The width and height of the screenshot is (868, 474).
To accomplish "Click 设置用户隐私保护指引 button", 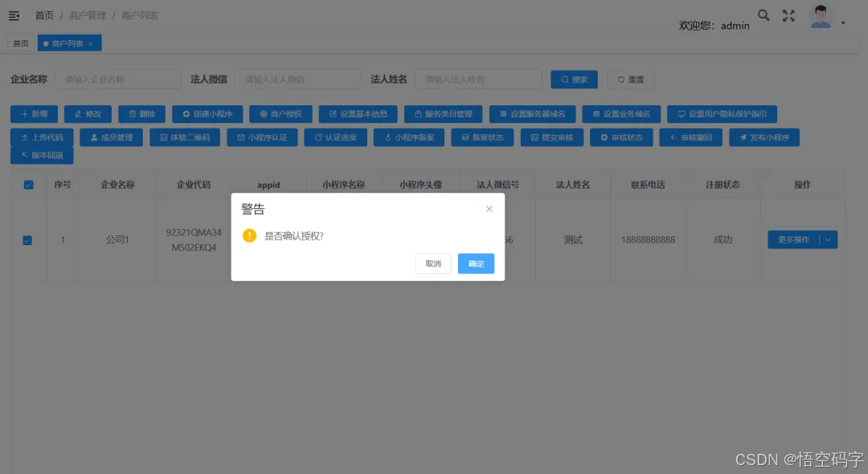I will [723, 114].
